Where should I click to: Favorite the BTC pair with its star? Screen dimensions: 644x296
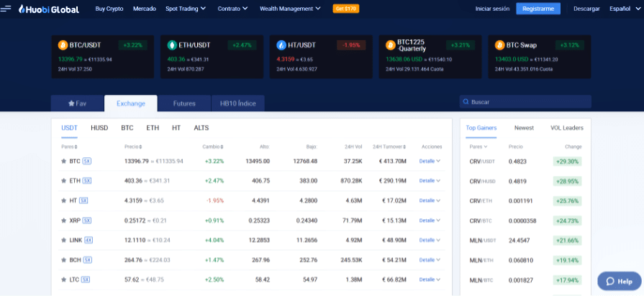tap(63, 161)
